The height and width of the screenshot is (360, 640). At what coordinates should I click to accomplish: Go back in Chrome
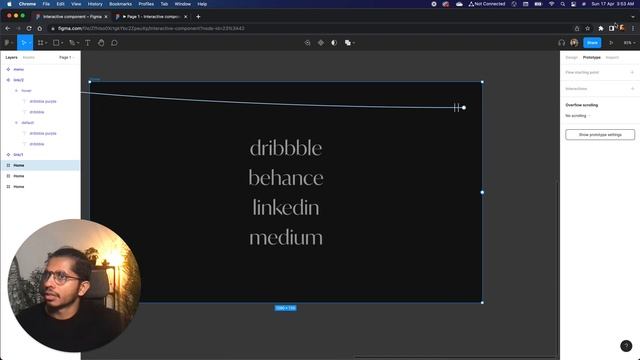coord(8,29)
